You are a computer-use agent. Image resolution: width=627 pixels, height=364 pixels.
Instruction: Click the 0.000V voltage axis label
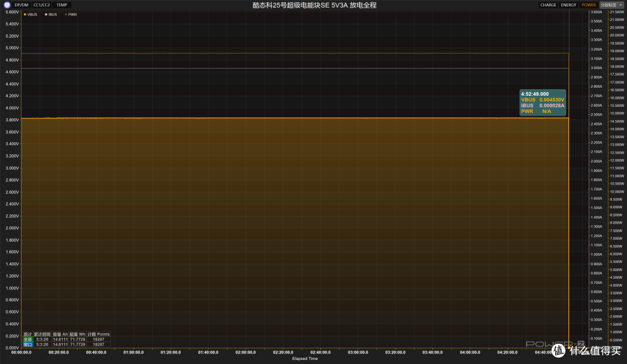pyautogui.click(x=12, y=348)
